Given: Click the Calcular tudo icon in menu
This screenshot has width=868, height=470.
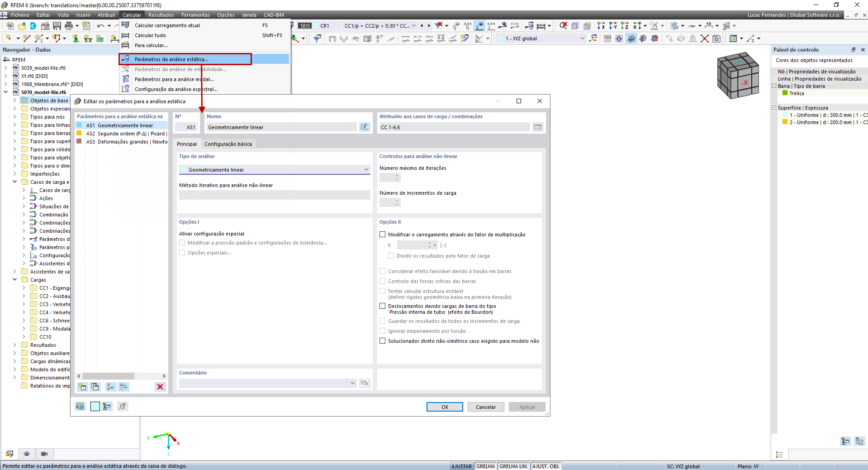Looking at the screenshot, I should pyautogui.click(x=126, y=35).
